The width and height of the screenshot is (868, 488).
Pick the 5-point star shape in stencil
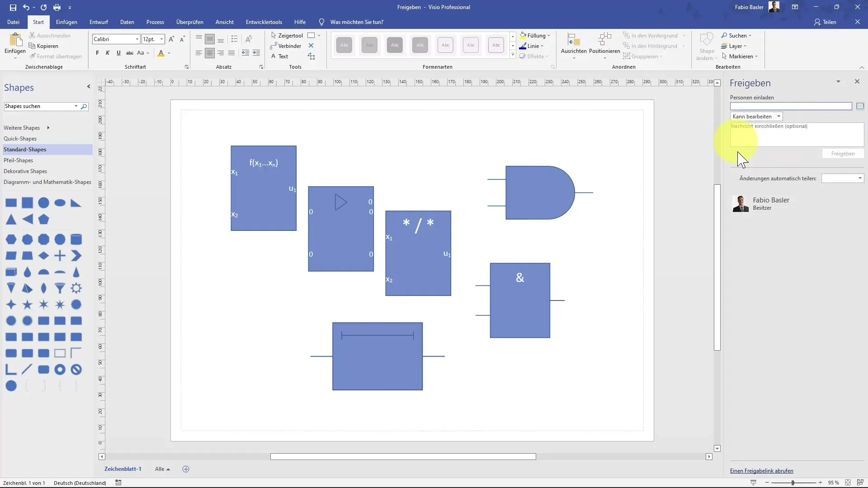tap(28, 305)
